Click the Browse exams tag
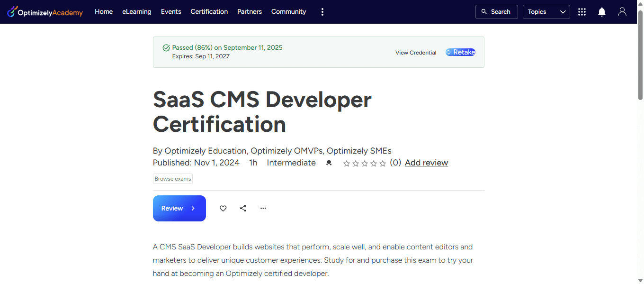The image size is (644, 284). tap(173, 179)
